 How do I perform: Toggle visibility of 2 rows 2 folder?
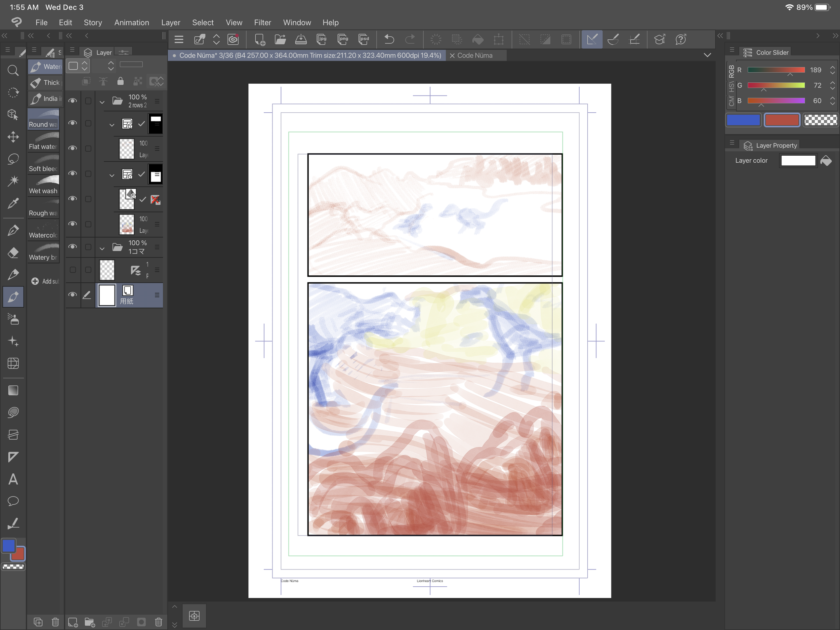[x=72, y=101]
